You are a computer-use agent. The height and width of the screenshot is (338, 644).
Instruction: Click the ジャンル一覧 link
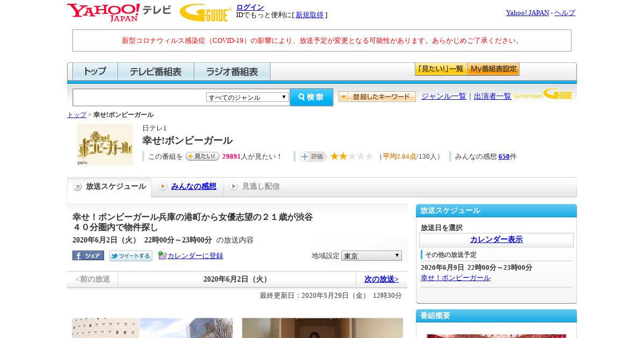444,97
